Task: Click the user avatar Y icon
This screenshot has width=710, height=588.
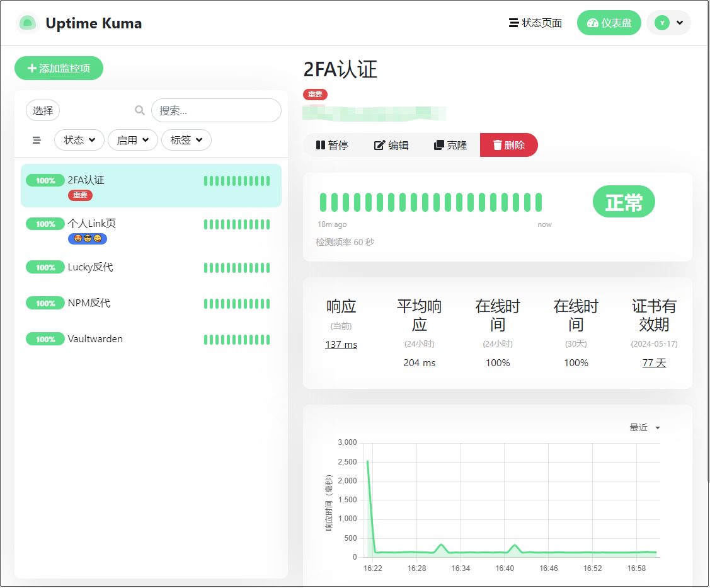Action: (662, 23)
